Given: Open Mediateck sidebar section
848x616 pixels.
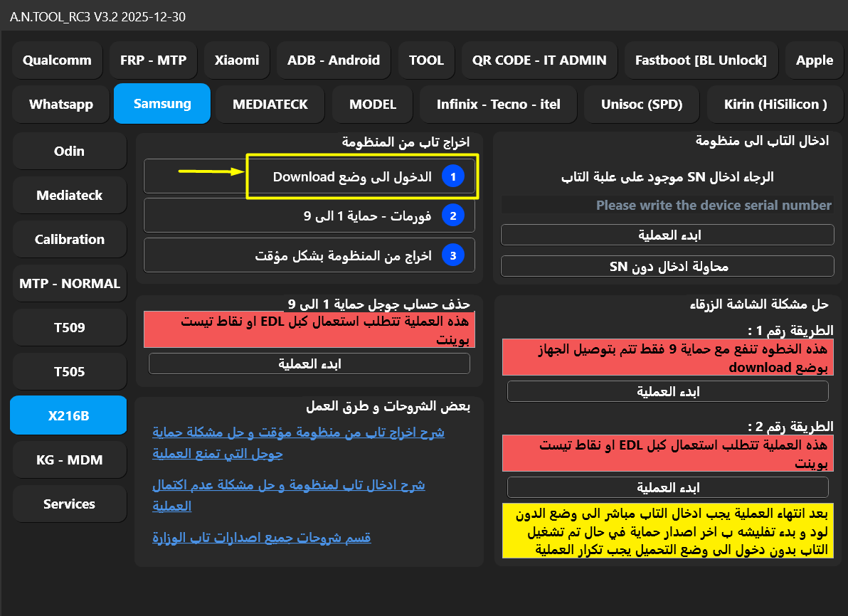Looking at the screenshot, I should [x=69, y=195].
